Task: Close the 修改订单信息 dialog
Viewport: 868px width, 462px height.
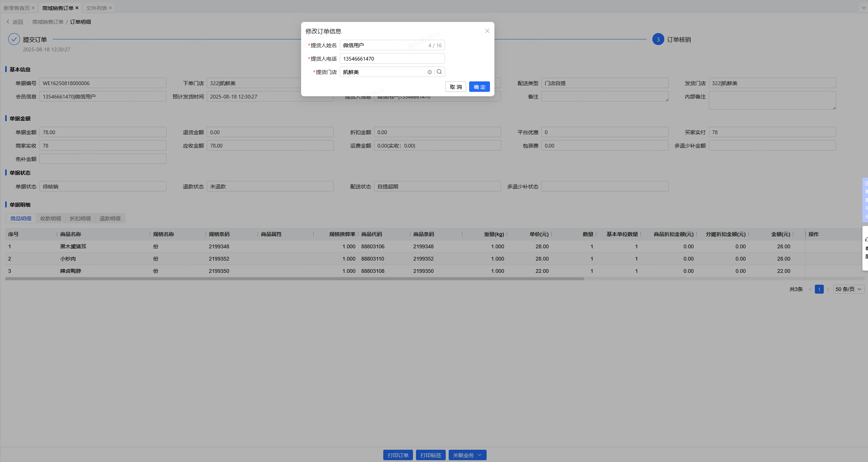Action: click(x=487, y=31)
